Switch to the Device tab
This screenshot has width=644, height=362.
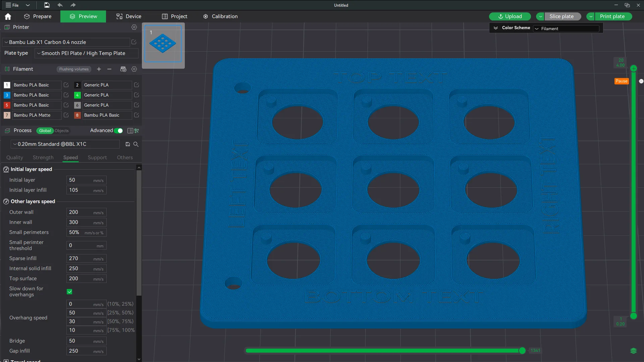coord(128,16)
